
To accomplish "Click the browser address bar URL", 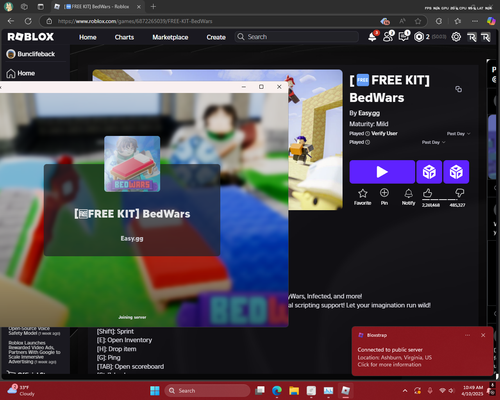I will point(135,21).
